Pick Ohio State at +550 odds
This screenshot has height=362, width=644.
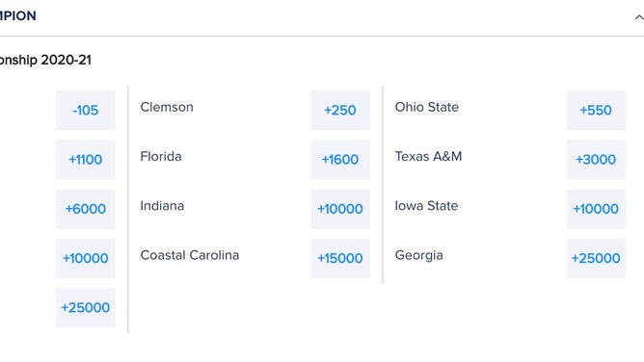(x=596, y=111)
